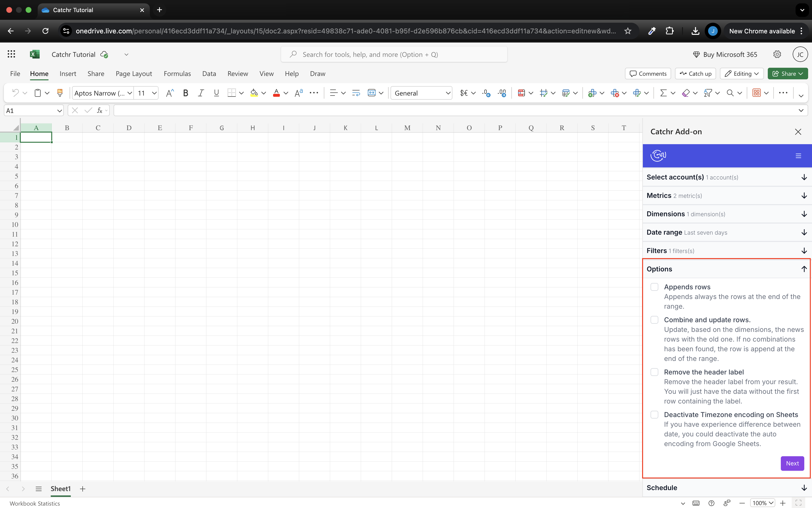Collapse the Options section

tap(726, 269)
